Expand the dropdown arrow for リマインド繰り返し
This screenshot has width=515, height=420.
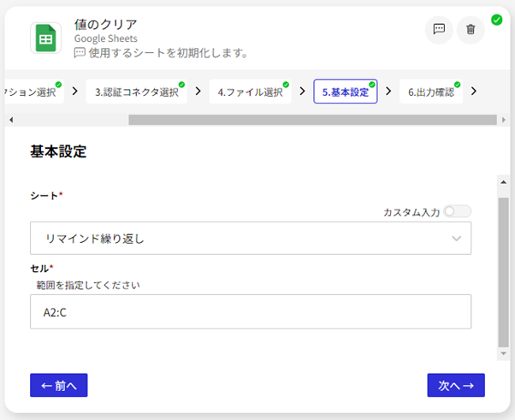457,238
